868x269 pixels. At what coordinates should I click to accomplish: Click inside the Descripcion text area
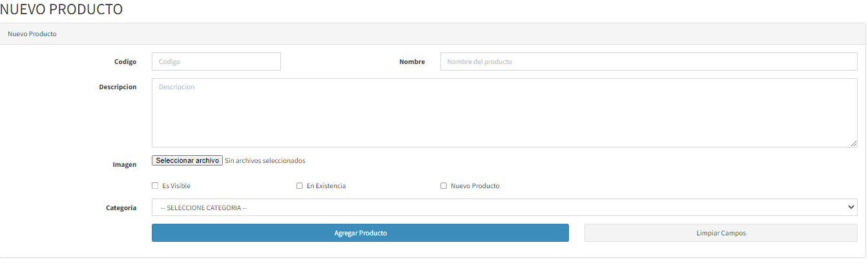(x=504, y=113)
